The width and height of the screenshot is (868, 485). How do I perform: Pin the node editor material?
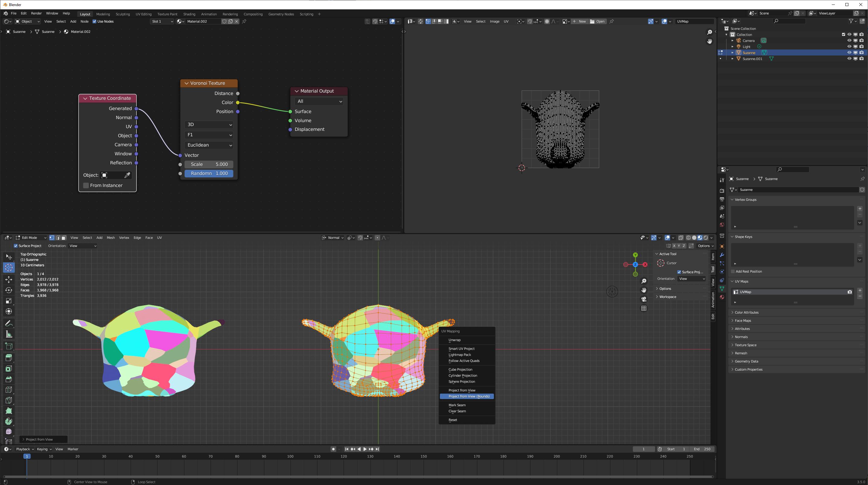pyautogui.click(x=244, y=21)
